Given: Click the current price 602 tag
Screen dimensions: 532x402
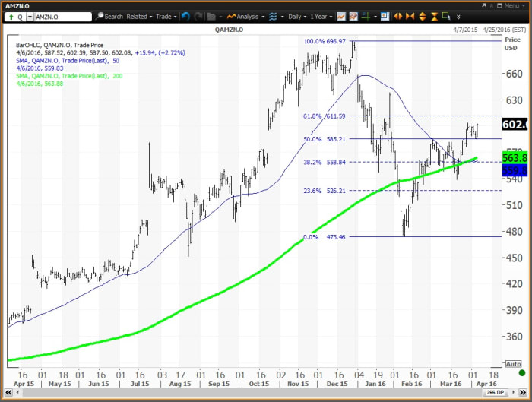Looking at the screenshot, I should pyautogui.click(x=515, y=124).
